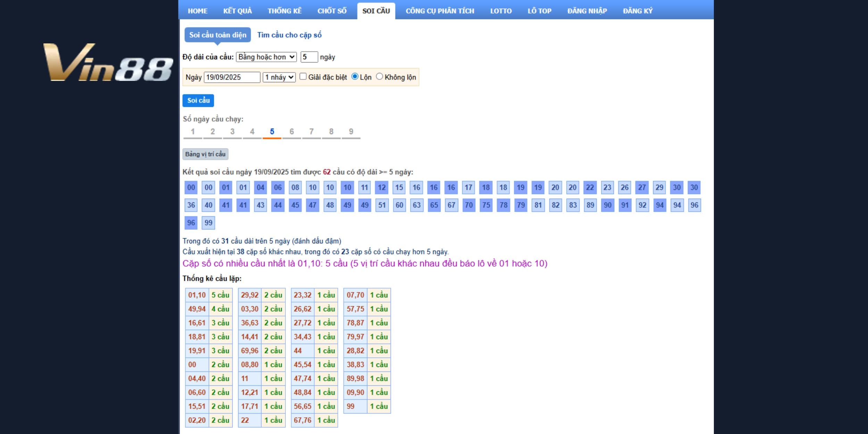This screenshot has width=868, height=434.
Task: Select Soi cầu toàn diện tab
Action: click(x=218, y=35)
